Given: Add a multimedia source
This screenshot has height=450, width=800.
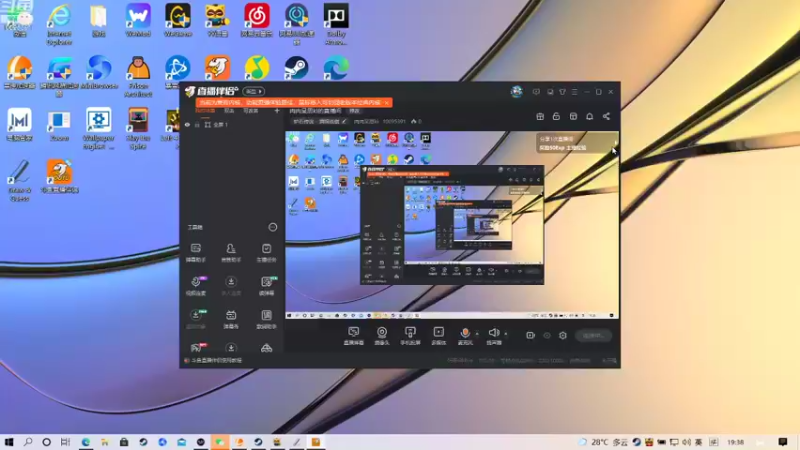Looking at the screenshot, I should coord(438,336).
